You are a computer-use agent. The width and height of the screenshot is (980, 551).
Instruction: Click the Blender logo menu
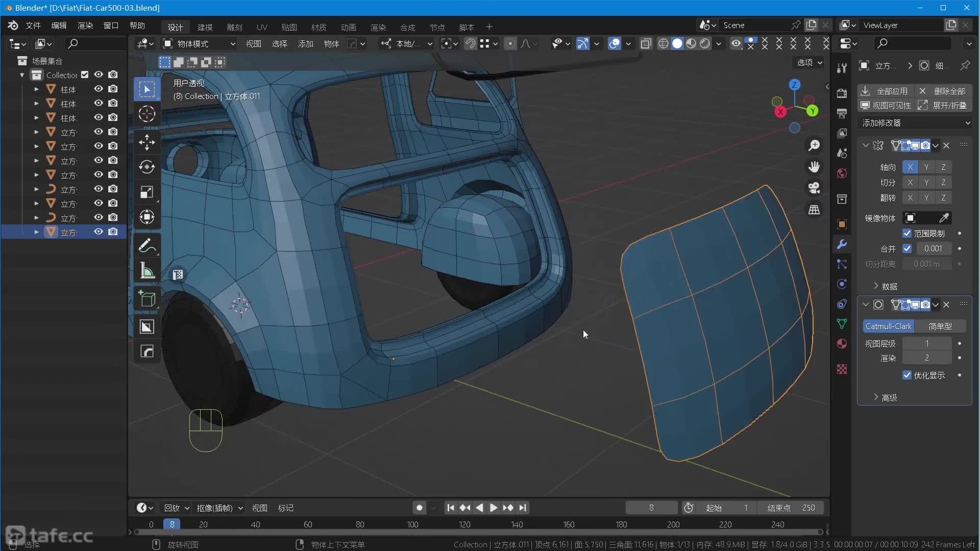pos(13,26)
